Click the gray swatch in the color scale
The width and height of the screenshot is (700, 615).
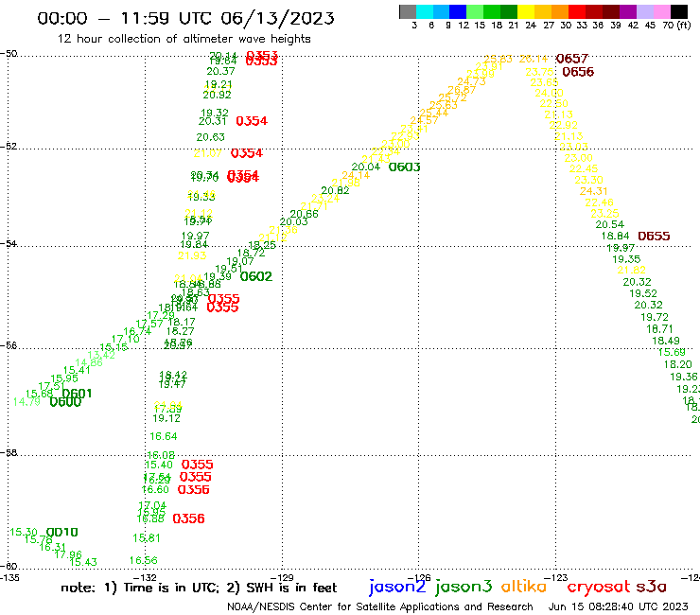click(408, 11)
